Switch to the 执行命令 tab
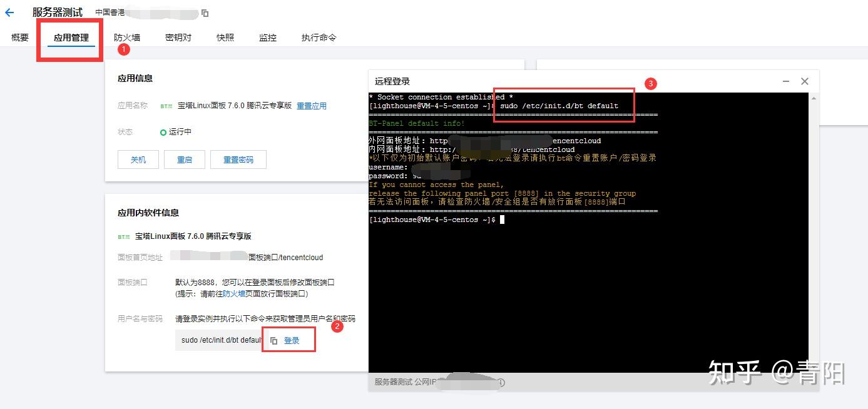This screenshot has width=868, height=409. 319,38
